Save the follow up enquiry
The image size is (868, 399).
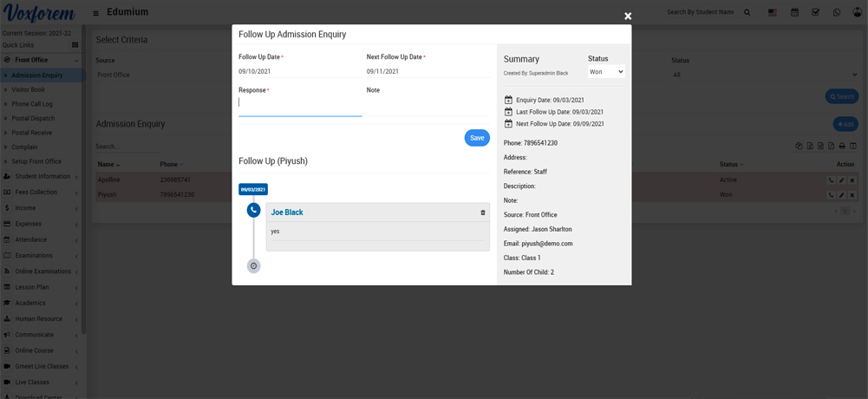click(x=477, y=138)
